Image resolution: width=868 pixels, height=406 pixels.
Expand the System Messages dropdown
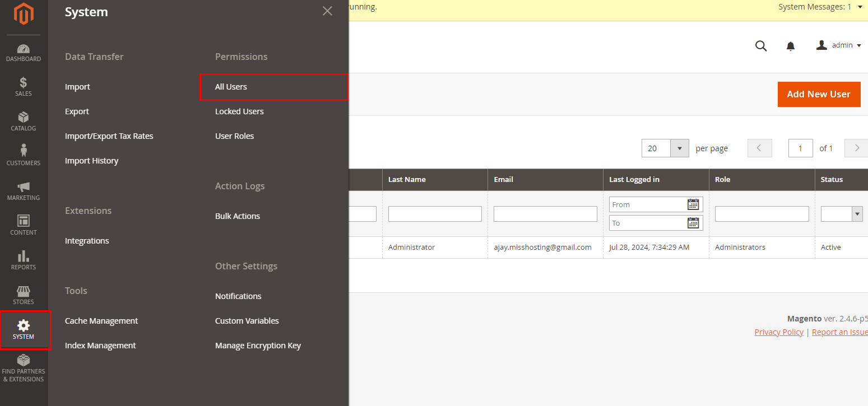(861, 7)
